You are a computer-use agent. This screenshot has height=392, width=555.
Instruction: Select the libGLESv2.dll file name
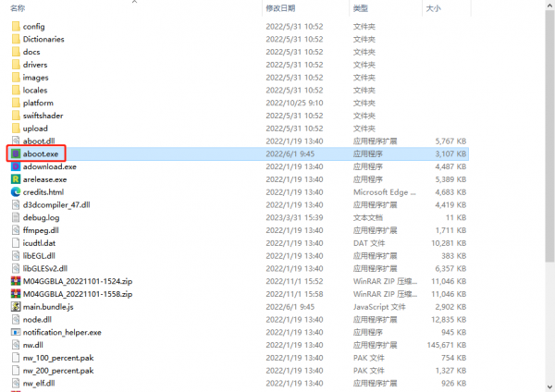coord(45,268)
